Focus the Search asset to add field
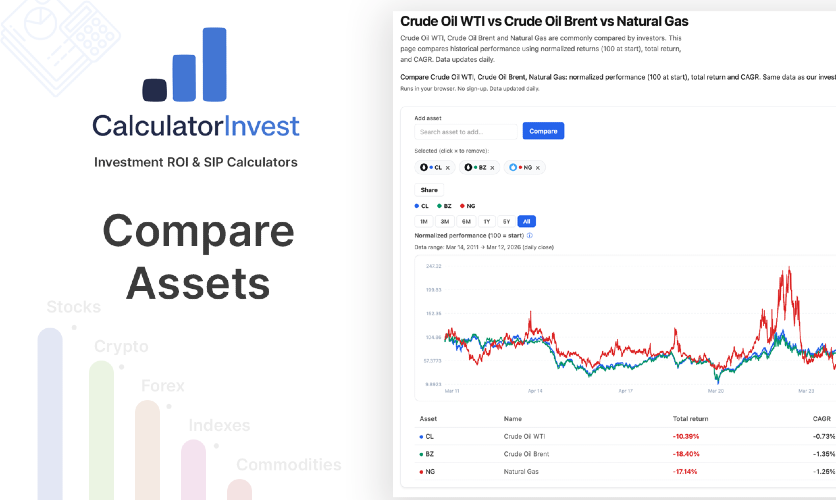 pos(468,131)
